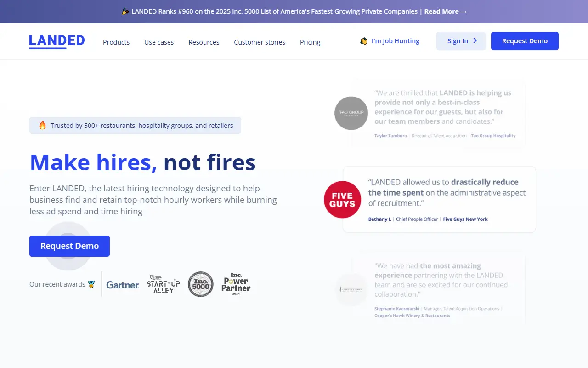The height and width of the screenshot is (368, 588).
Task: Select the Tao Group Hospitality testimonial card
Action: pos(438,113)
